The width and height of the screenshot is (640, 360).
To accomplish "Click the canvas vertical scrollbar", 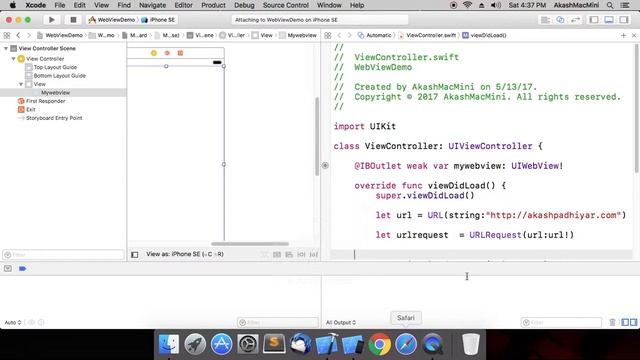I will [x=317, y=137].
